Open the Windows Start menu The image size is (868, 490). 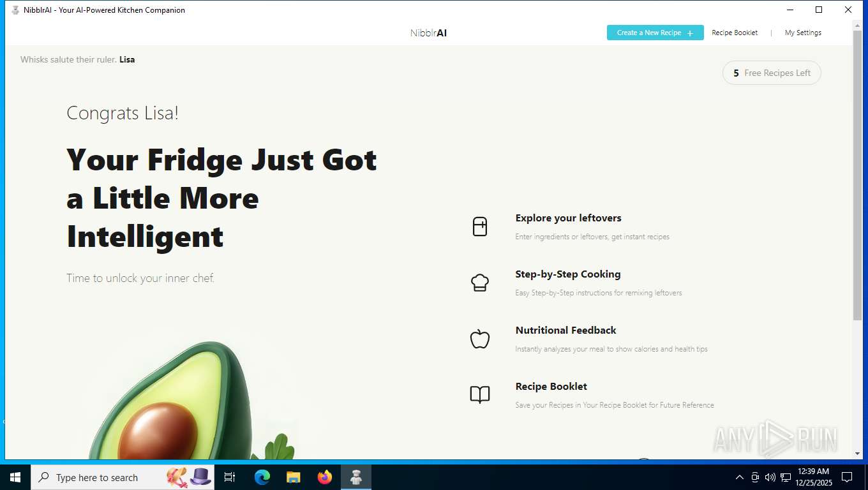pyautogui.click(x=15, y=477)
